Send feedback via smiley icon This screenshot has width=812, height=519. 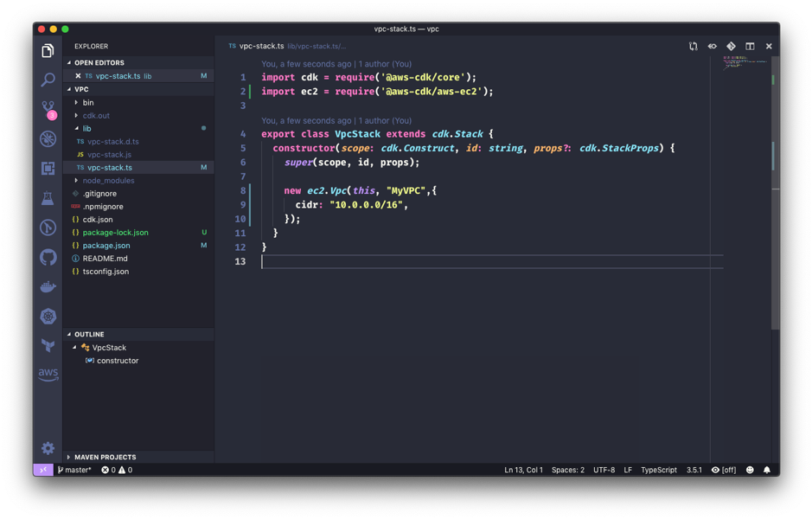point(750,470)
